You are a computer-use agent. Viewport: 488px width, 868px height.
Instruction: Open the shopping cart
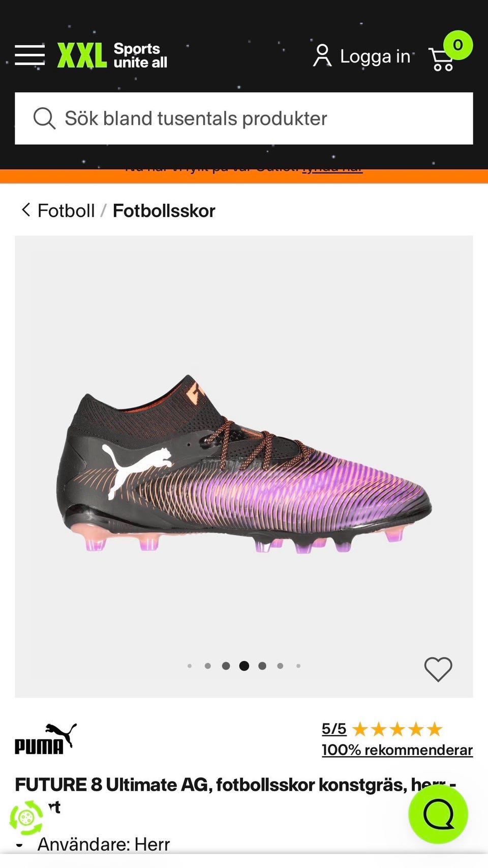[442, 59]
